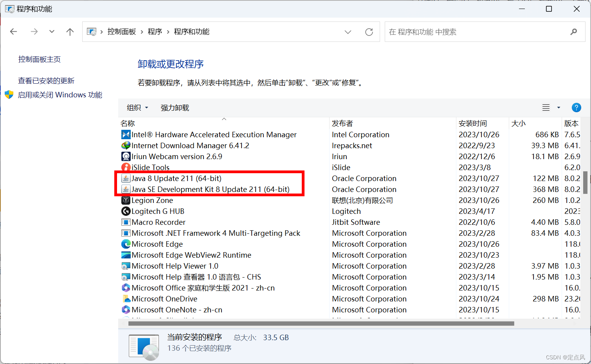The image size is (591, 364).
Task: Click the Java 8 Update 211 icon
Action: tap(126, 179)
